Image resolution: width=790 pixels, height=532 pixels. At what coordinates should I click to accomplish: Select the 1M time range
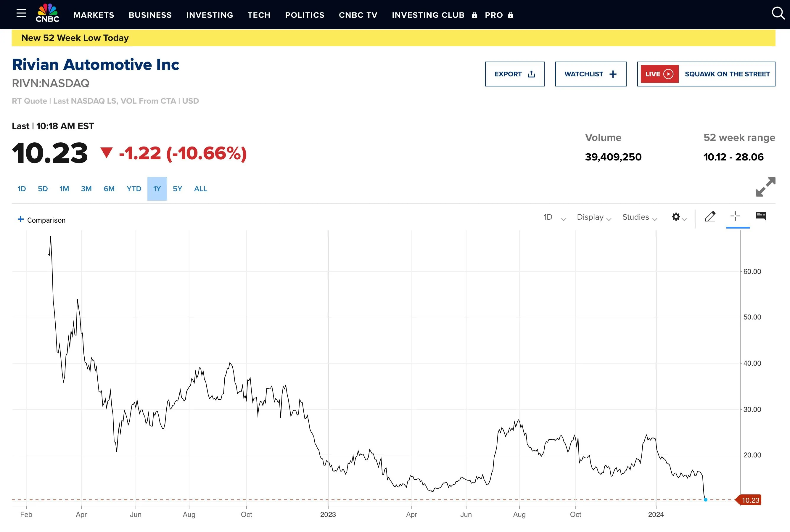pos(64,189)
